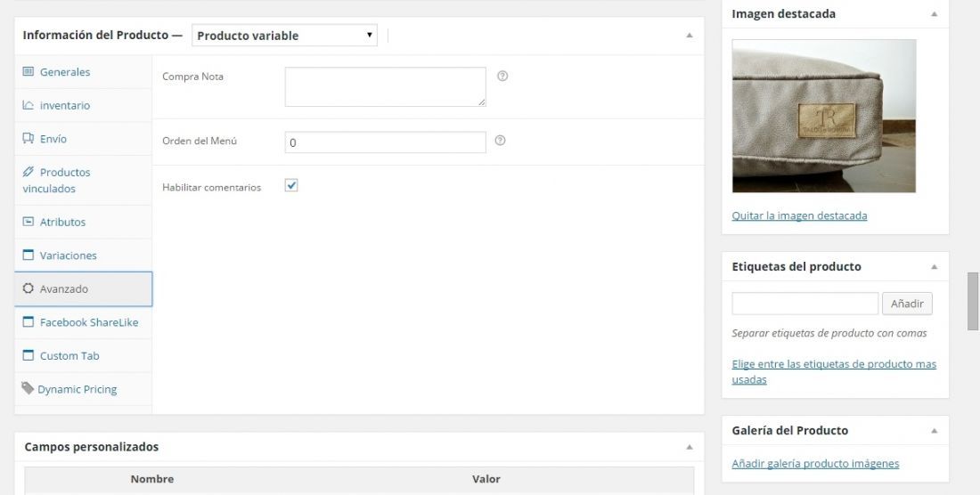This screenshot has height=495, width=980.
Task: Collapse the Etiquetas del producto panel
Action: tap(935, 266)
